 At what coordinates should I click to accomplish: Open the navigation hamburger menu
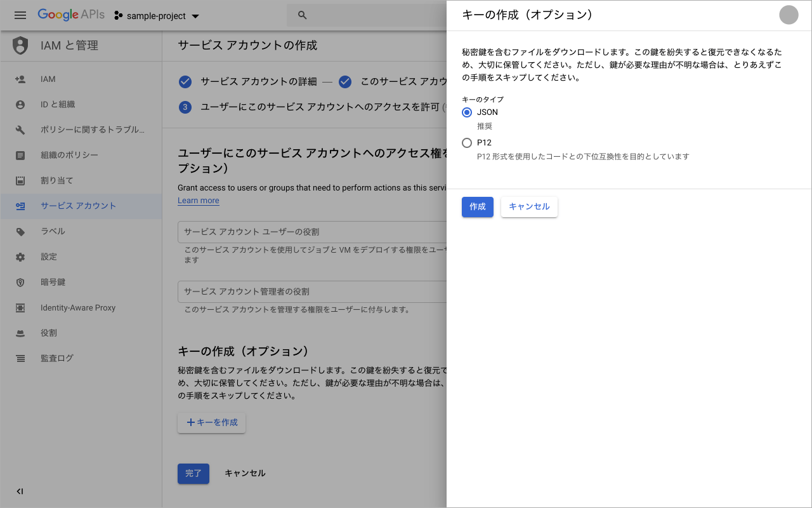(20, 15)
